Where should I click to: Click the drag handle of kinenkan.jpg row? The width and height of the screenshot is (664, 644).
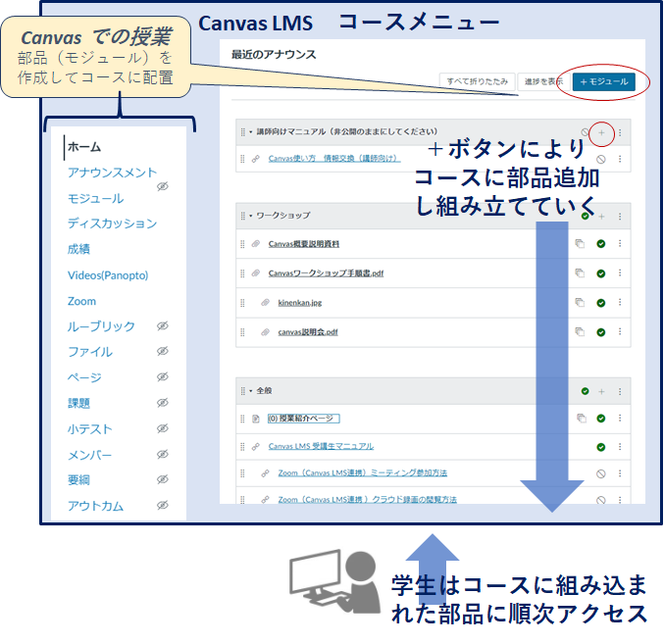click(x=242, y=303)
